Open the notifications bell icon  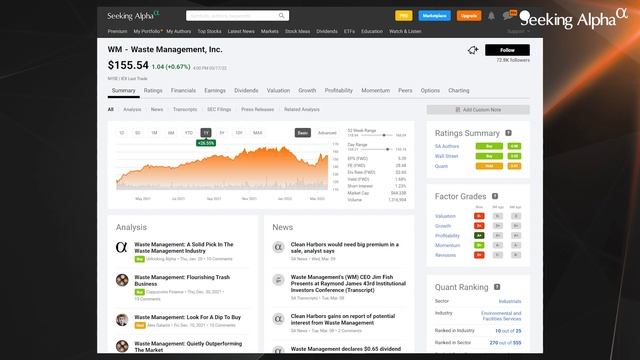[x=491, y=16]
